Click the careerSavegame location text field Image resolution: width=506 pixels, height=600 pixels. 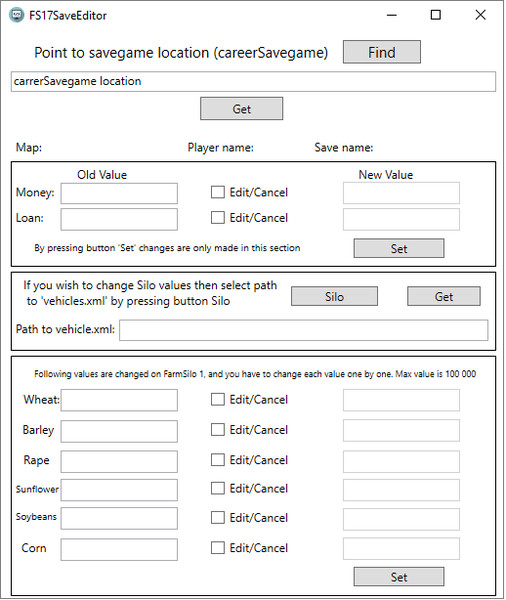point(253,82)
